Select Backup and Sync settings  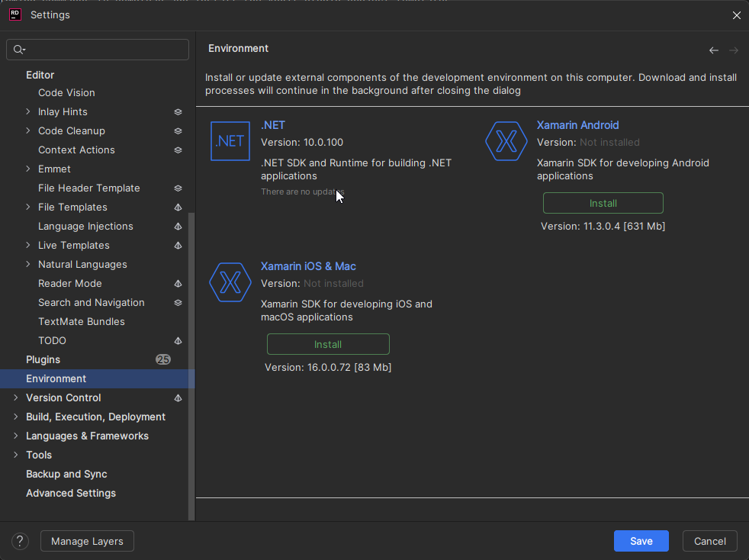click(66, 475)
